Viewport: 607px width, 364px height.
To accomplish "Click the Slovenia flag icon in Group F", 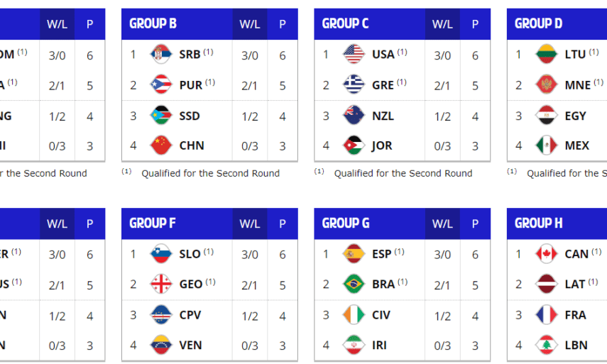I will tap(161, 254).
